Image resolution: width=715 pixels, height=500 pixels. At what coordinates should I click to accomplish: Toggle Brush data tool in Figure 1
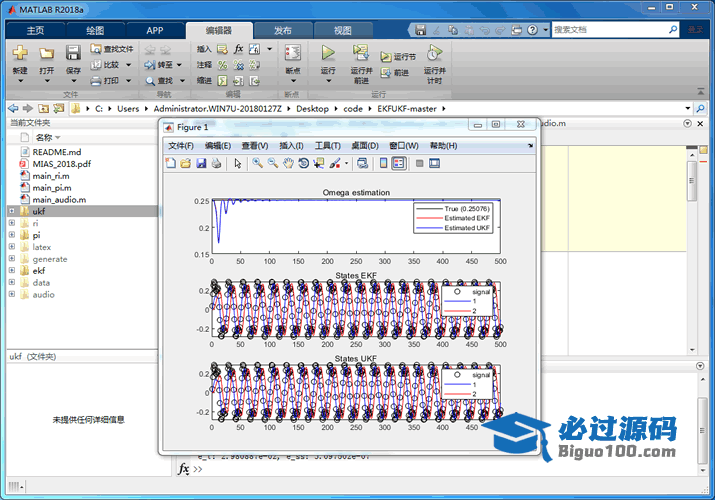click(x=335, y=163)
